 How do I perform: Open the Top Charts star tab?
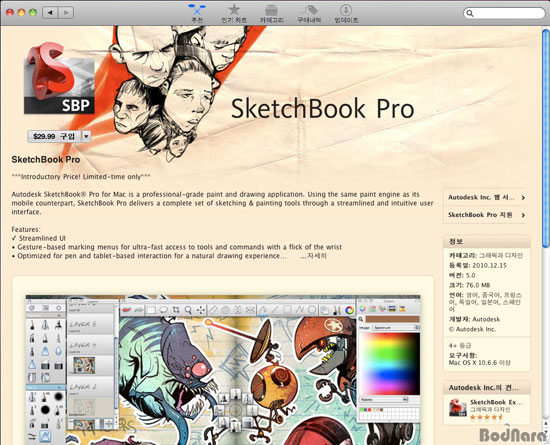click(234, 13)
